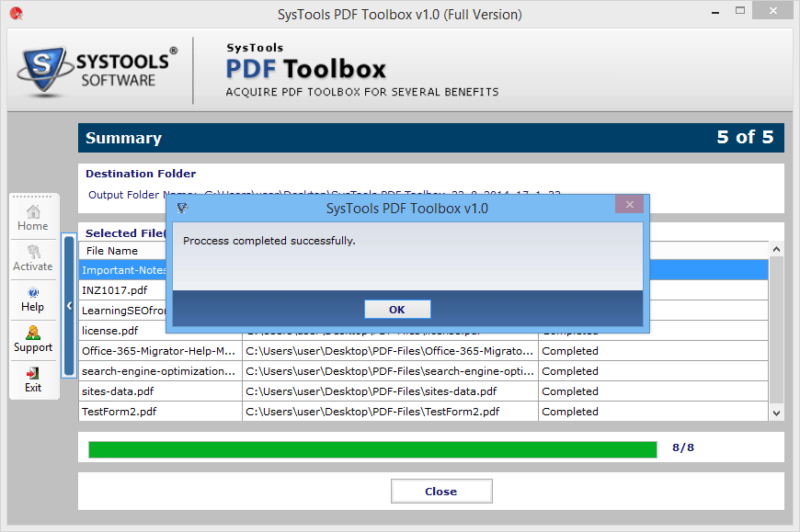Close the SysTools PDF Toolbox v1.0 dialog

[x=629, y=204]
